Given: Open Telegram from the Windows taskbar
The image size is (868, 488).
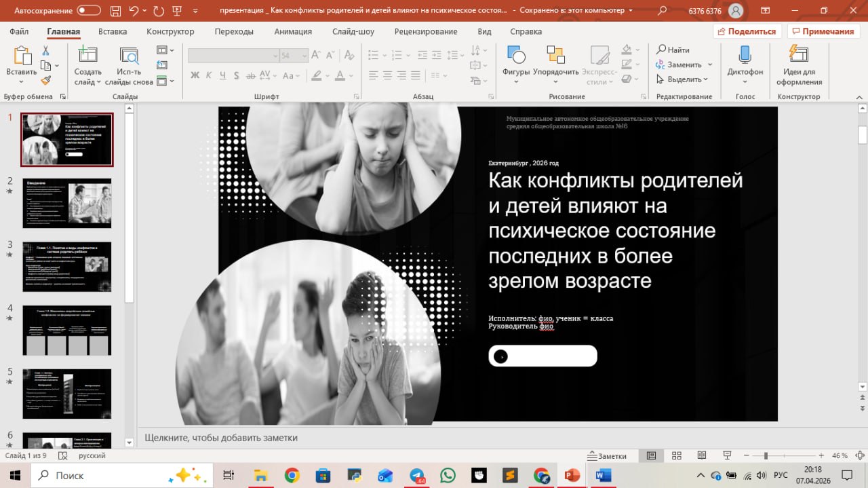Looking at the screenshot, I should point(417,475).
